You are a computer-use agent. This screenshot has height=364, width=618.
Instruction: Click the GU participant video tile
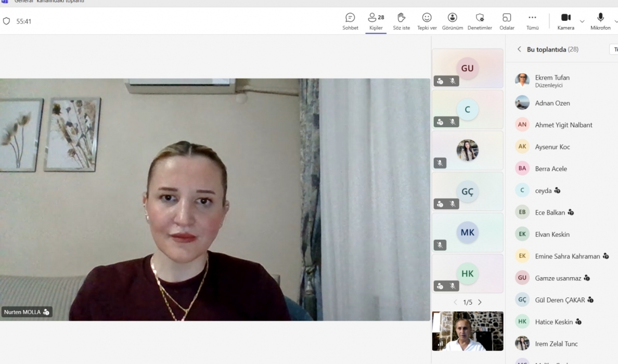pyautogui.click(x=467, y=68)
